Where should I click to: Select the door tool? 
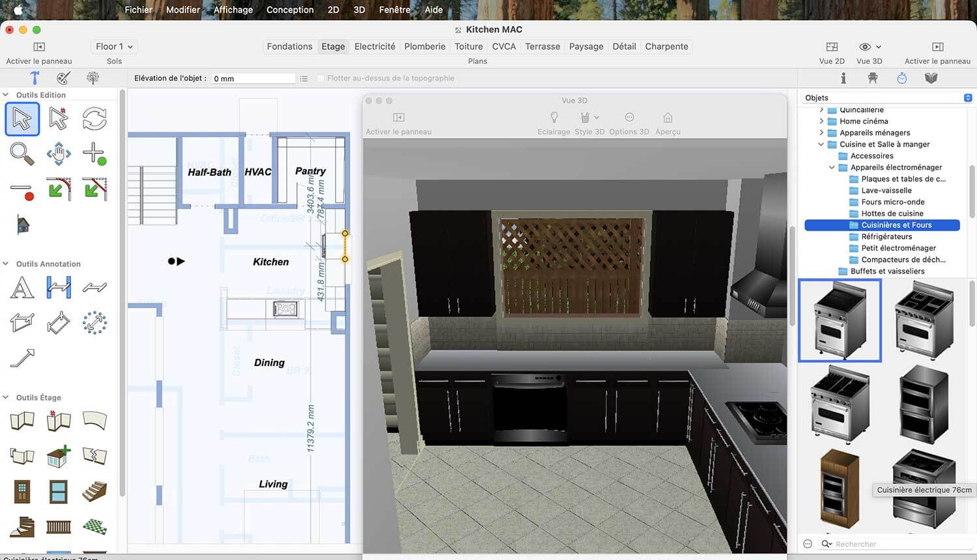point(22,491)
